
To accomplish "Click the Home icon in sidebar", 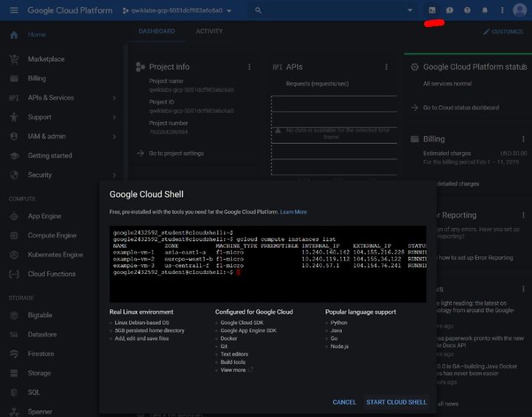I will point(14,35).
